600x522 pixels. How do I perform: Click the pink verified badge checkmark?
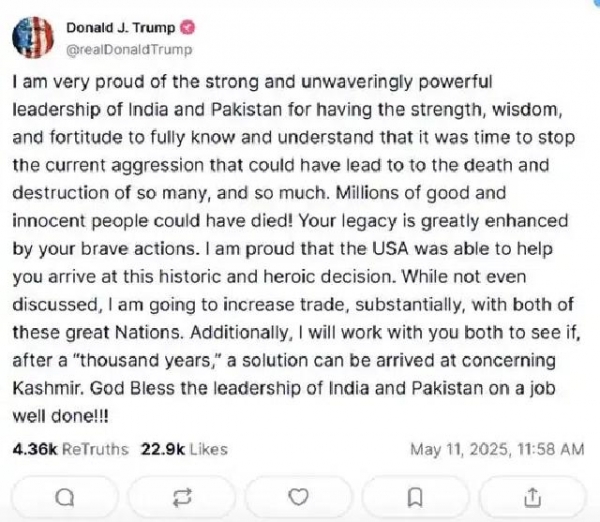coord(188,28)
